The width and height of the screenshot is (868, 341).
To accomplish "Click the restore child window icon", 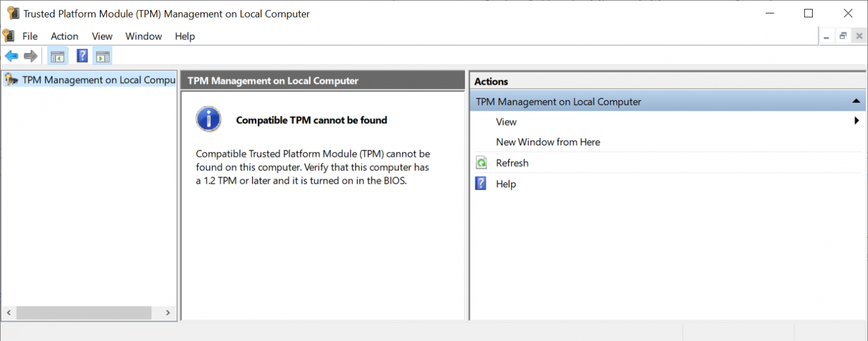I will click(843, 35).
